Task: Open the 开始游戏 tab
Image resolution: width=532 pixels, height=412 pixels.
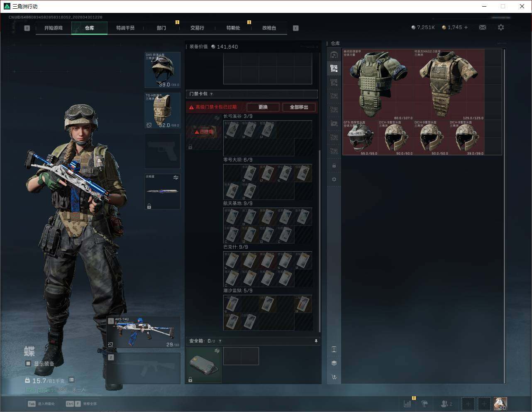Action: click(54, 28)
